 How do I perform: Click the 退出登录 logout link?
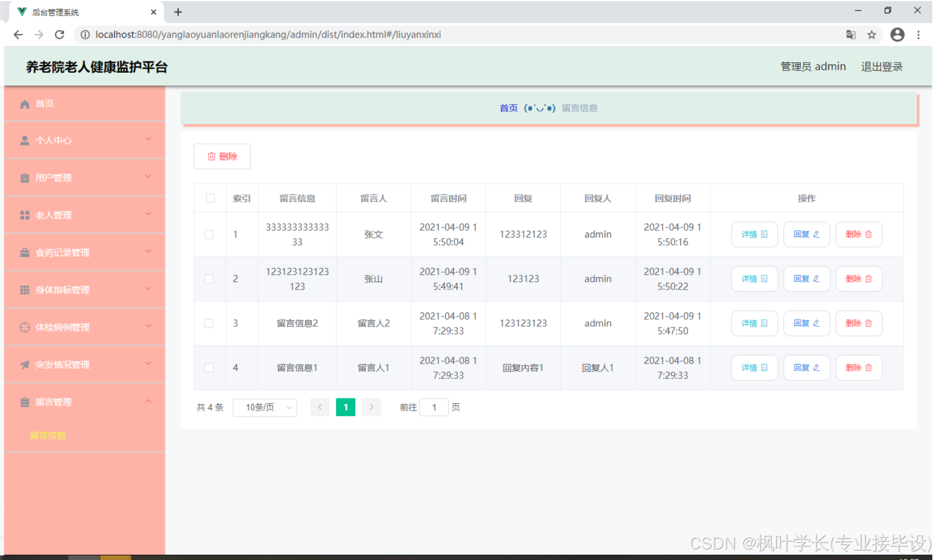[x=882, y=67]
